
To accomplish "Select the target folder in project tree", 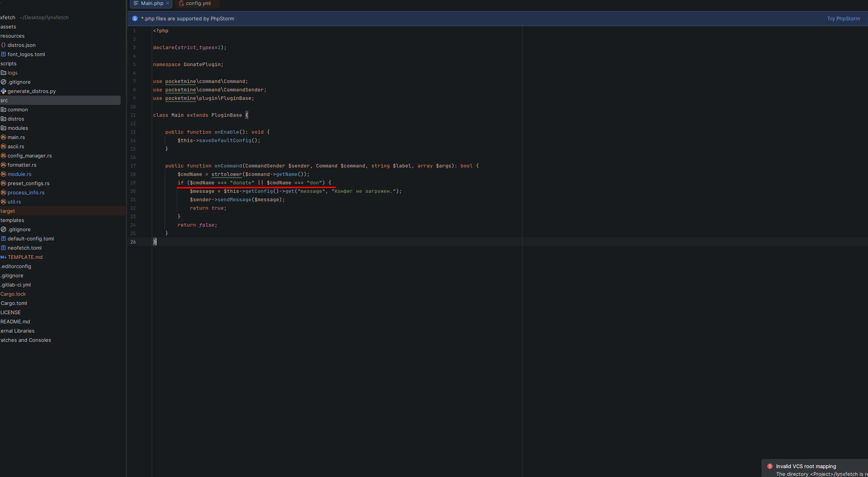I will click(8, 211).
